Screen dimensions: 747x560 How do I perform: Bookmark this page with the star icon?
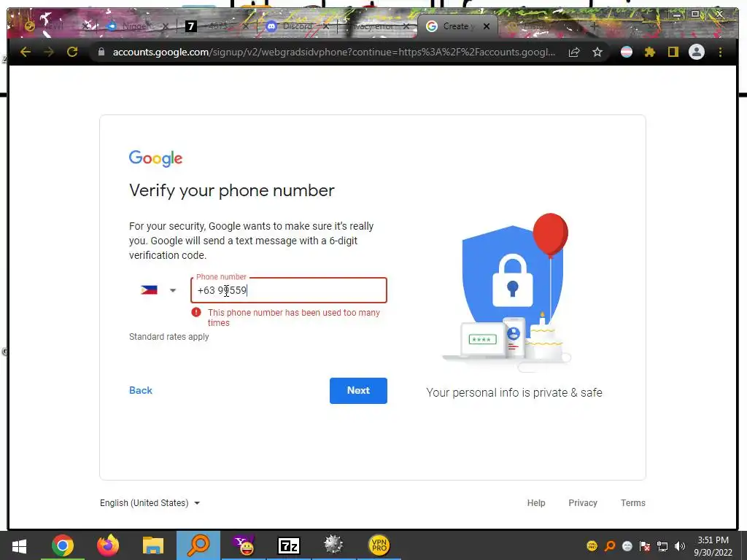click(597, 52)
